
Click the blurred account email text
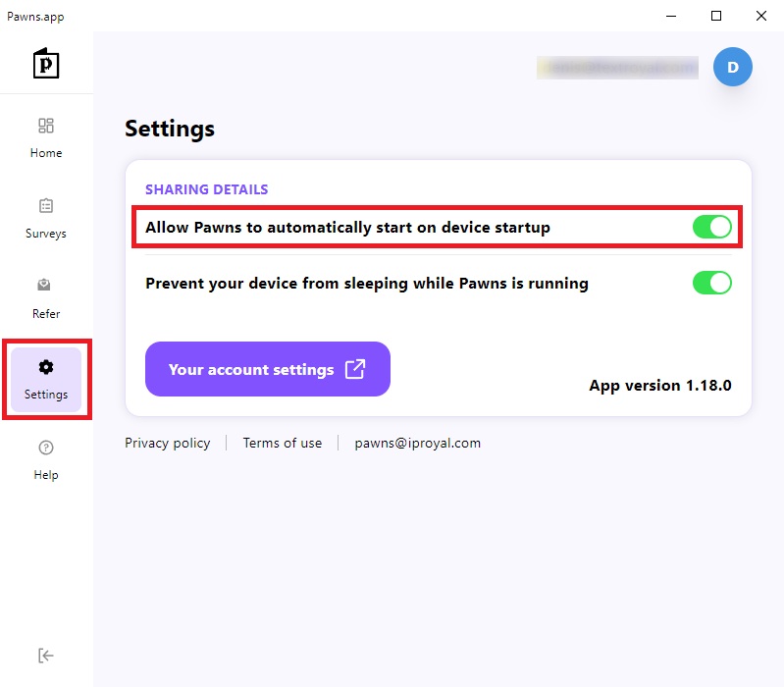[617, 68]
